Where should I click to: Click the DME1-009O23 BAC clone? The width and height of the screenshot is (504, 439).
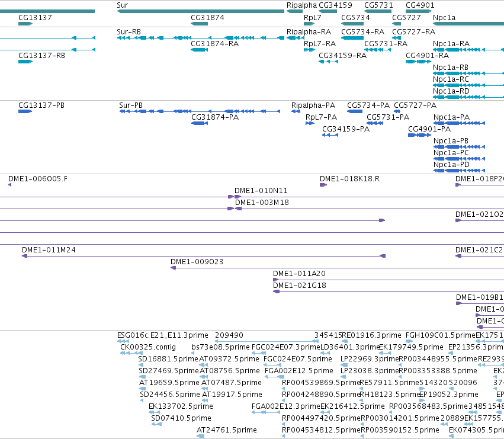pos(337,268)
